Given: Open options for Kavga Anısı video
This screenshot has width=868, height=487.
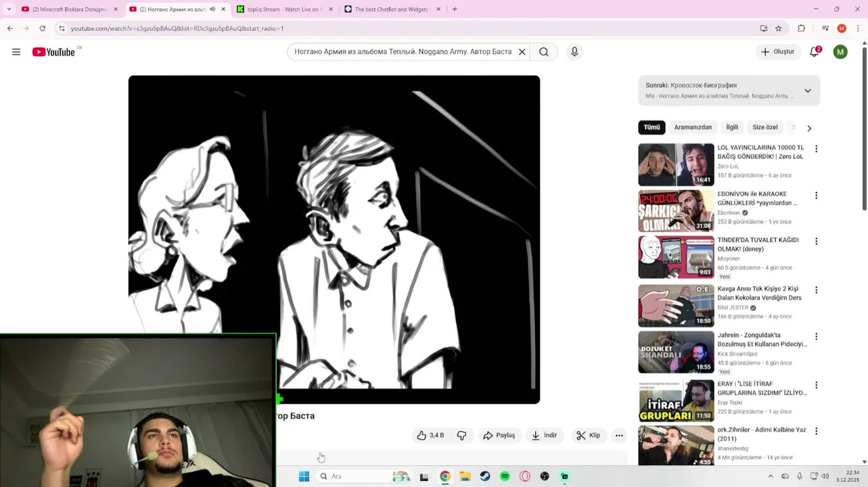Looking at the screenshot, I should [x=816, y=290].
